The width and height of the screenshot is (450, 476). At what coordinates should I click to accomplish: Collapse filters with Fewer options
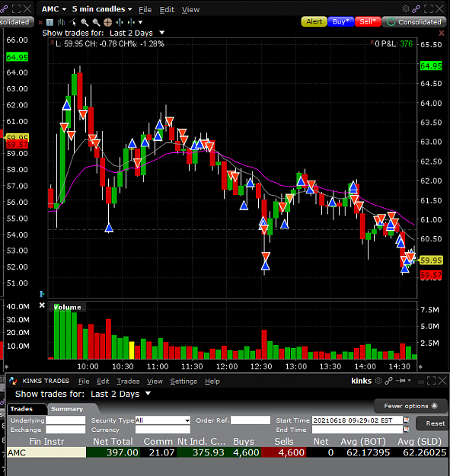[x=410, y=406]
